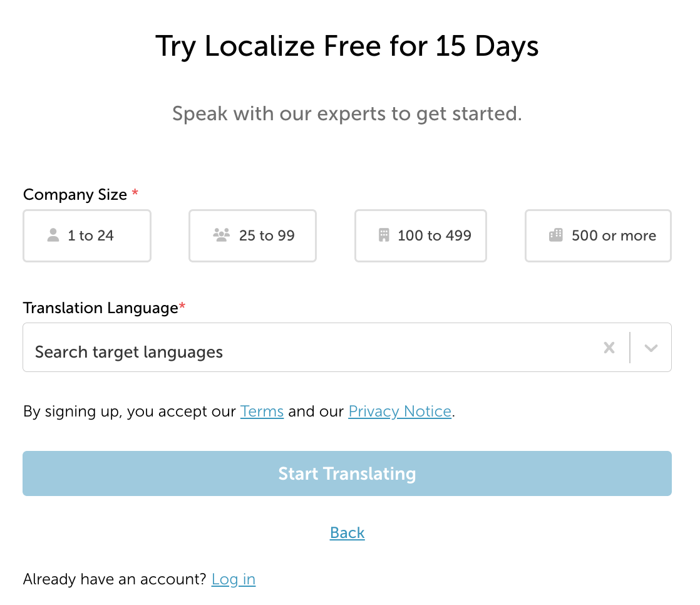
Task: Select 500 or more company size
Action: coord(598,235)
